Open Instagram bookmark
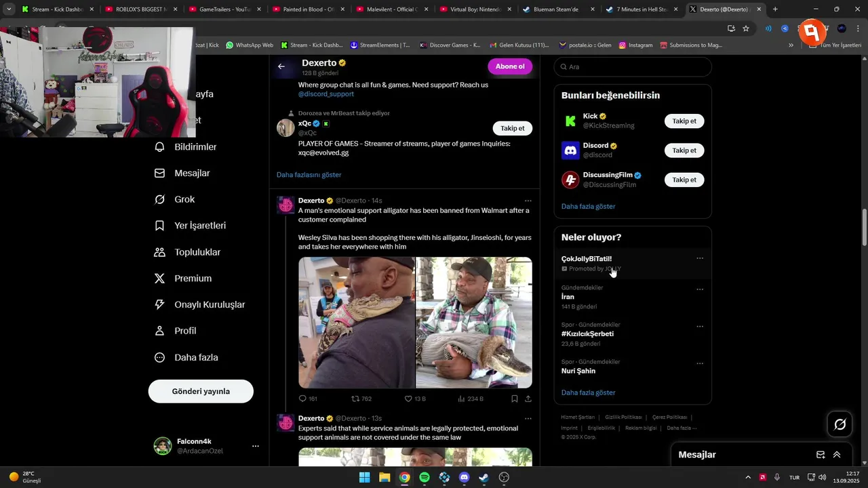This screenshot has width=868, height=488. [x=635, y=45]
